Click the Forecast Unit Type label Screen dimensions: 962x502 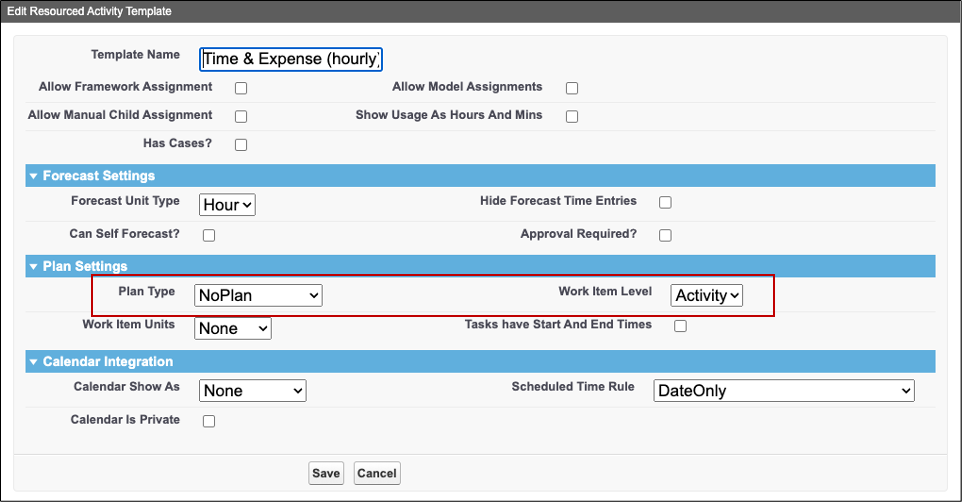click(125, 201)
